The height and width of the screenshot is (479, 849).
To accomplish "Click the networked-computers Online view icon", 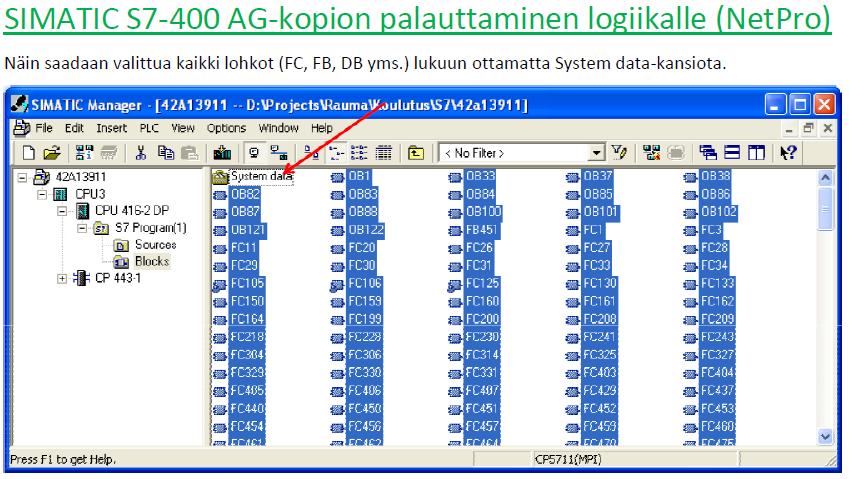I will pos(279,153).
